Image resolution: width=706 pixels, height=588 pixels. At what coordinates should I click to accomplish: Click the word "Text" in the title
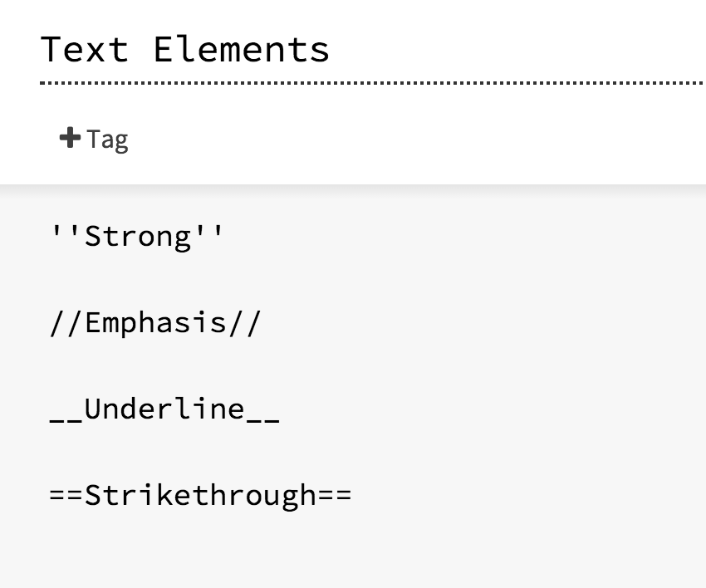point(84,49)
